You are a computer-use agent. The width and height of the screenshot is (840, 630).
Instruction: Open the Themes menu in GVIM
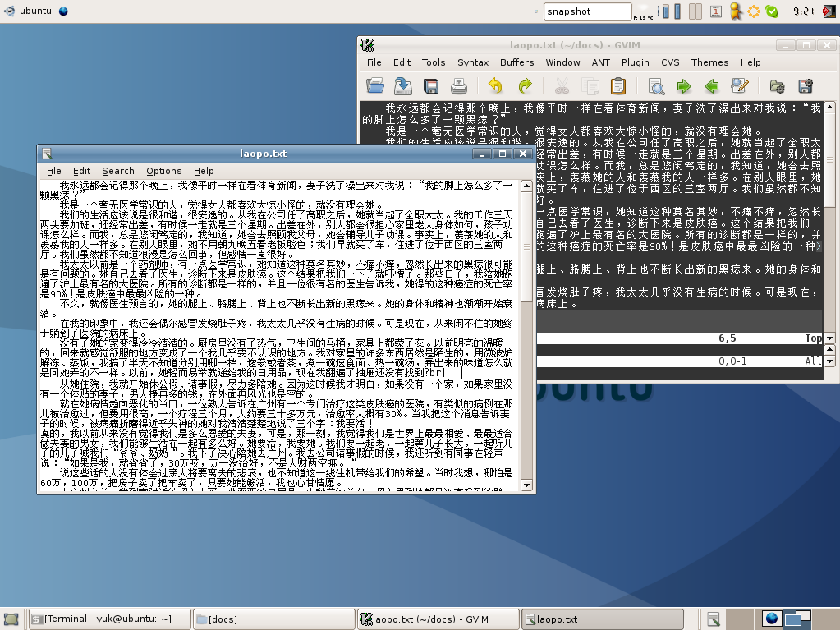[709, 62]
